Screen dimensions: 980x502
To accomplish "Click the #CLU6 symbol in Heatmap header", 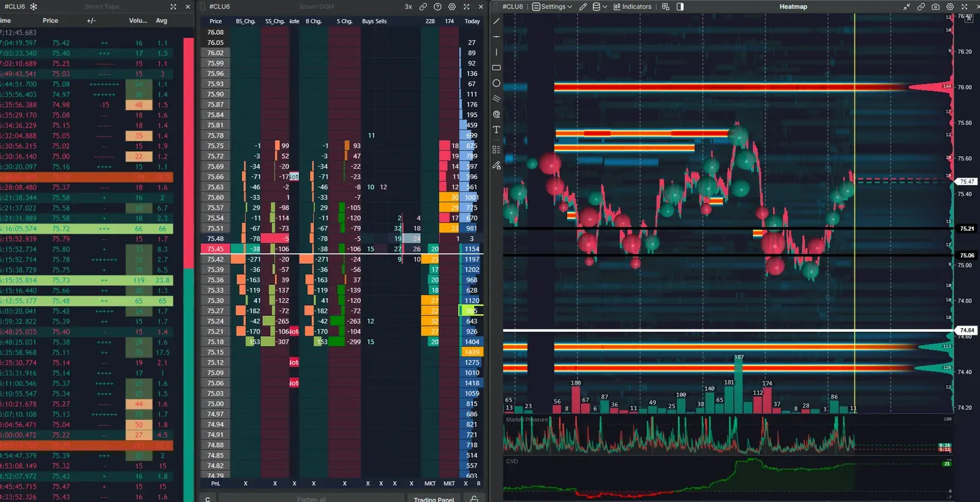I will [513, 7].
